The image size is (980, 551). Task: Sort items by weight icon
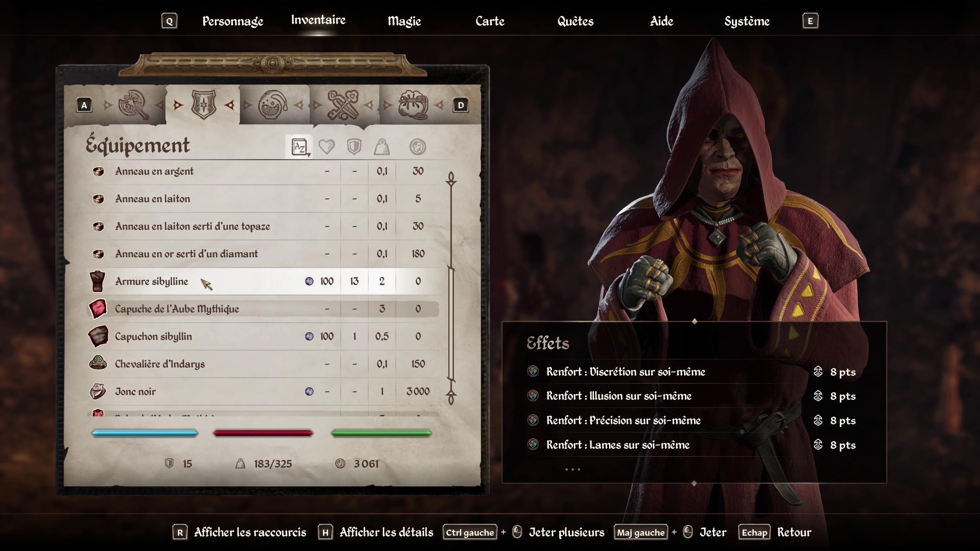[382, 147]
